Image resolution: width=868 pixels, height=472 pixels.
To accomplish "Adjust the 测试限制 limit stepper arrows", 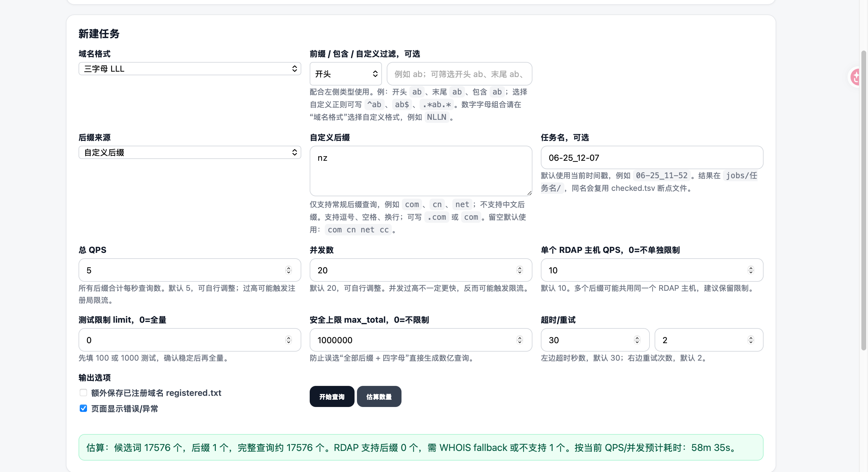I will [x=288, y=340].
